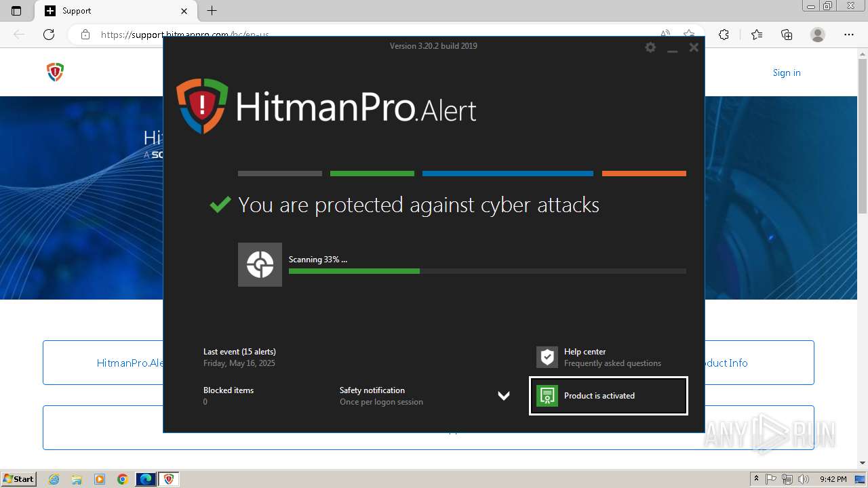Open media player taskbar icon

[x=100, y=479]
